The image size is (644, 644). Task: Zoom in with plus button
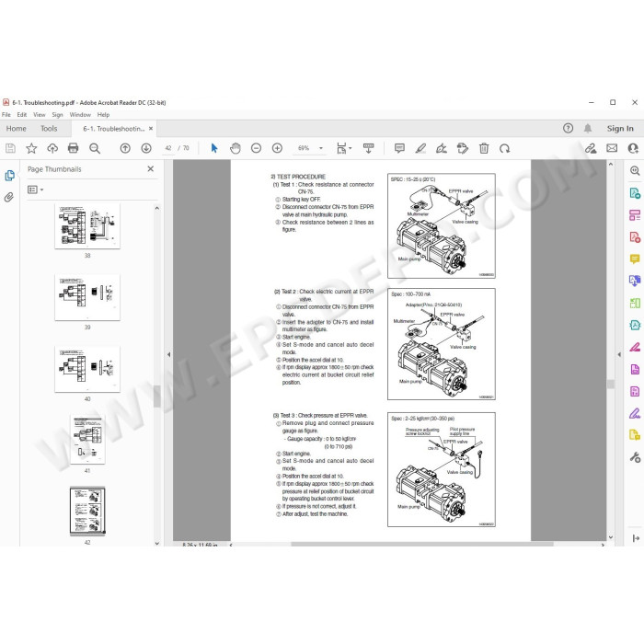[277, 148]
